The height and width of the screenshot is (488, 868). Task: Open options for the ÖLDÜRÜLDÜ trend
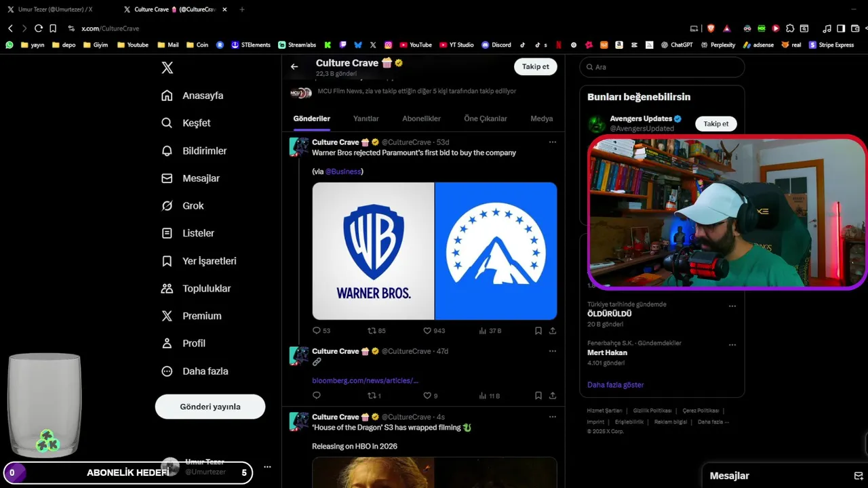click(732, 306)
